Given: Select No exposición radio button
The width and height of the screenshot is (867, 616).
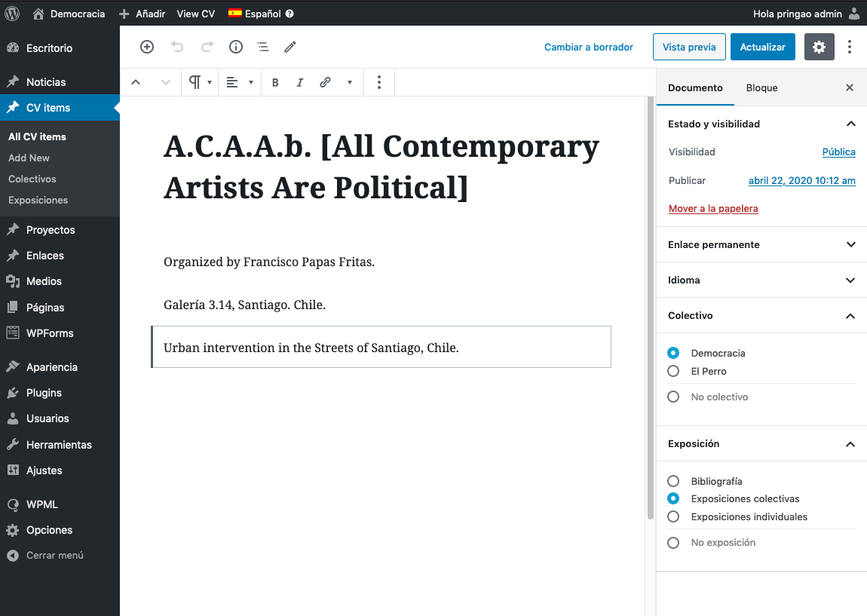Looking at the screenshot, I should (x=673, y=542).
